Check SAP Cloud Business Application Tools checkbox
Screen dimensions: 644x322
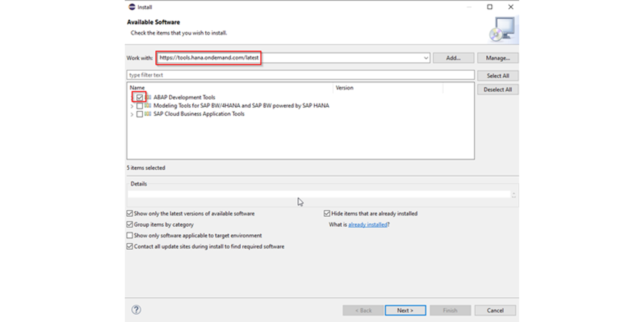[140, 114]
